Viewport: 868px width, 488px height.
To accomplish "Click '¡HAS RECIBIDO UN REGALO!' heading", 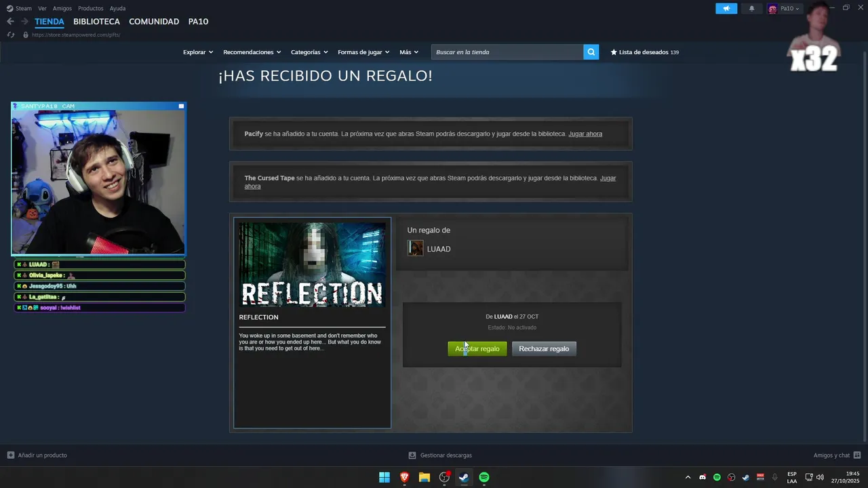I will [325, 76].
